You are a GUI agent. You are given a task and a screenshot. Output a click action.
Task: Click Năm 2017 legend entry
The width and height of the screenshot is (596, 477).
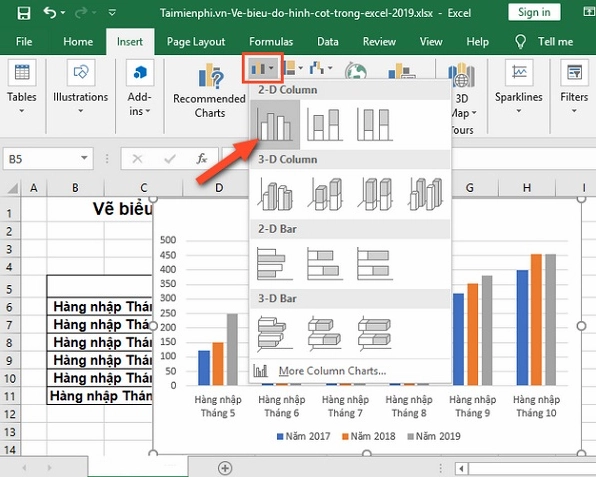click(x=304, y=436)
